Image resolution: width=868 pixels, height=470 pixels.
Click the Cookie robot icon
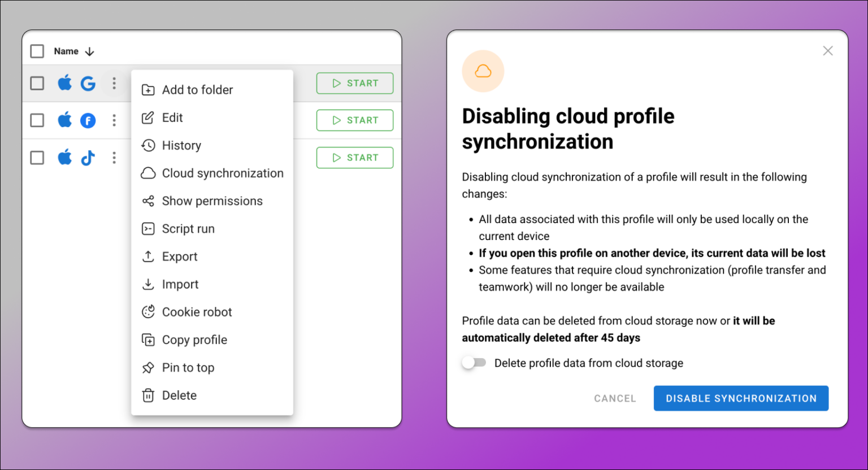(x=148, y=311)
